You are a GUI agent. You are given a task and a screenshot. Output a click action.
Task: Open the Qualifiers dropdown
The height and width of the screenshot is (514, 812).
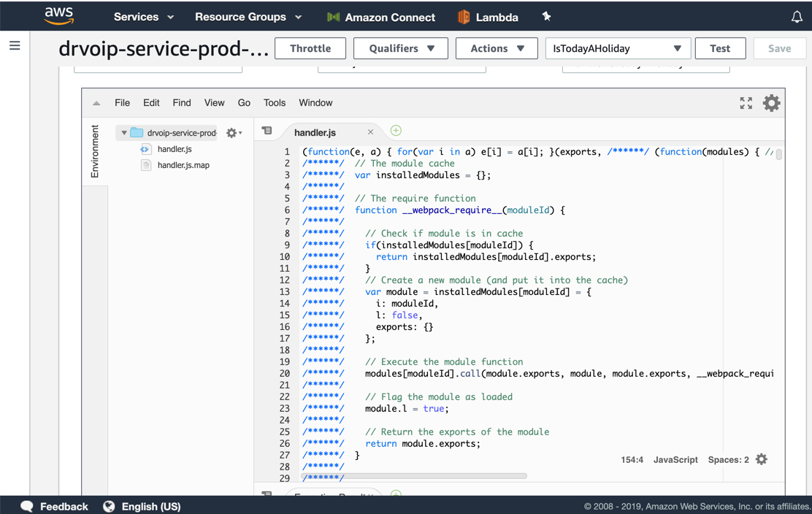pyautogui.click(x=401, y=48)
